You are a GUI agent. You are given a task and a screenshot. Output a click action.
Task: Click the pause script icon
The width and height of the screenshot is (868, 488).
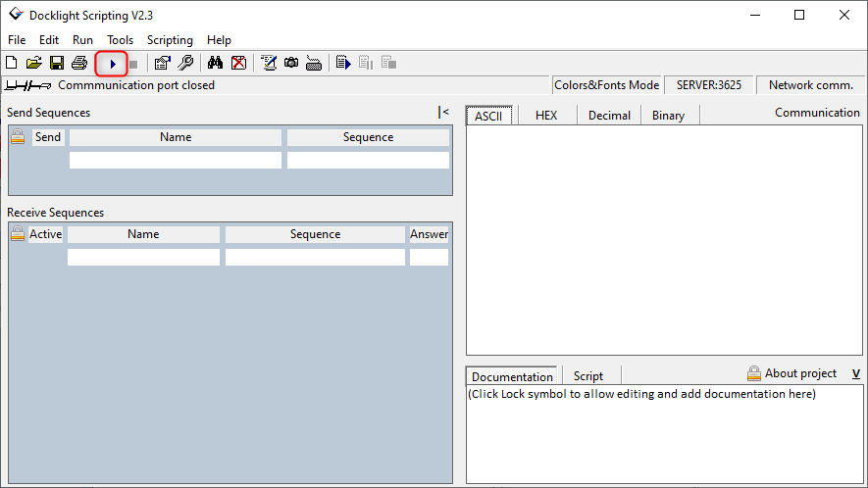[x=366, y=63]
